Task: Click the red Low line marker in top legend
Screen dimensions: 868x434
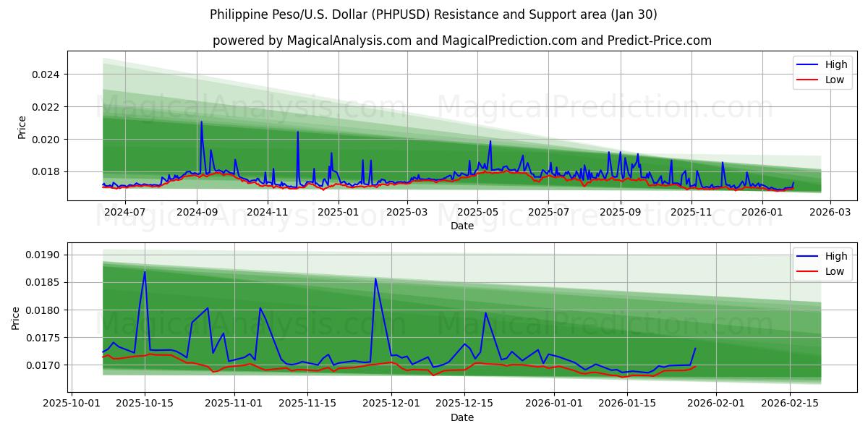Action: (x=809, y=80)
